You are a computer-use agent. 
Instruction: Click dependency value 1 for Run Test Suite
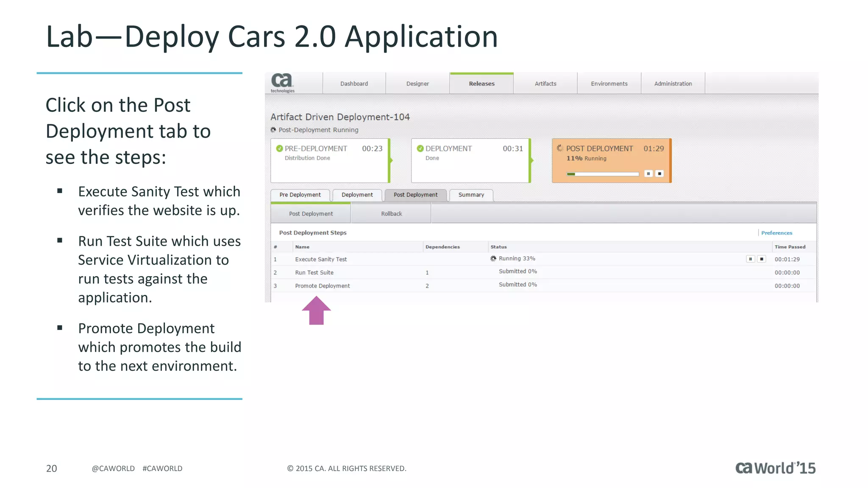[427, 273]
